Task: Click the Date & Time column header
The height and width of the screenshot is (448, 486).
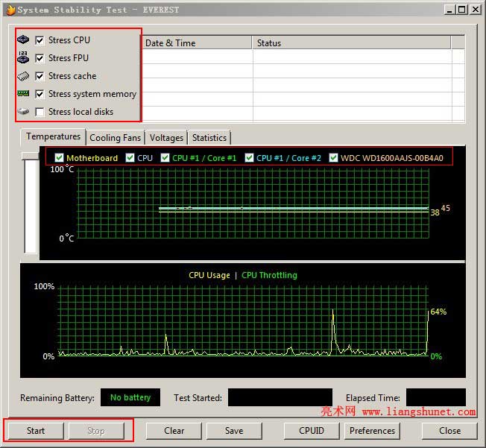Action: (x=197, y=42)
